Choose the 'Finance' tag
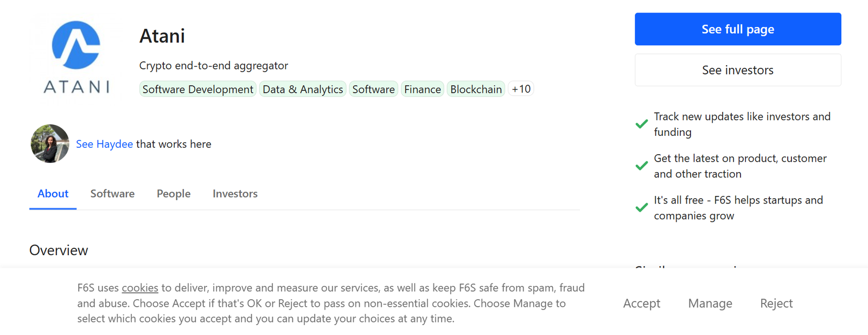This screenshot has width=868, height=335. tap(422, 89)
